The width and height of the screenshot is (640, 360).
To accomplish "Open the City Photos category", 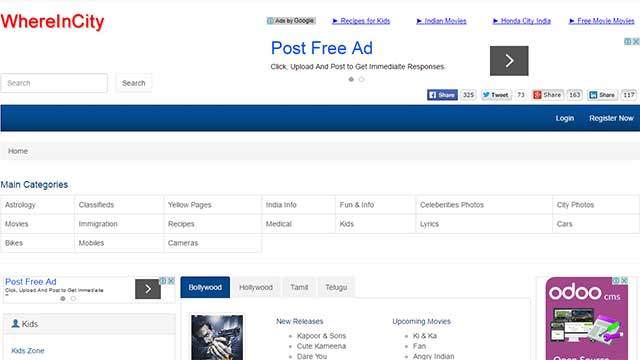I will [x=575, y=205].
